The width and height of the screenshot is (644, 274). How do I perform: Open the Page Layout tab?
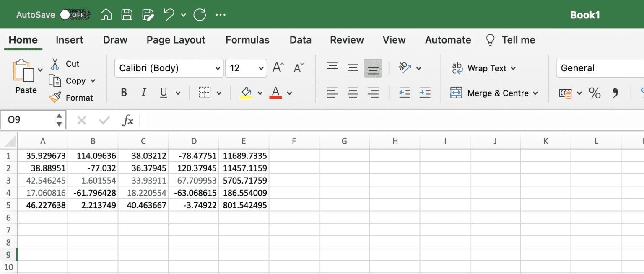tap(176, 40)
